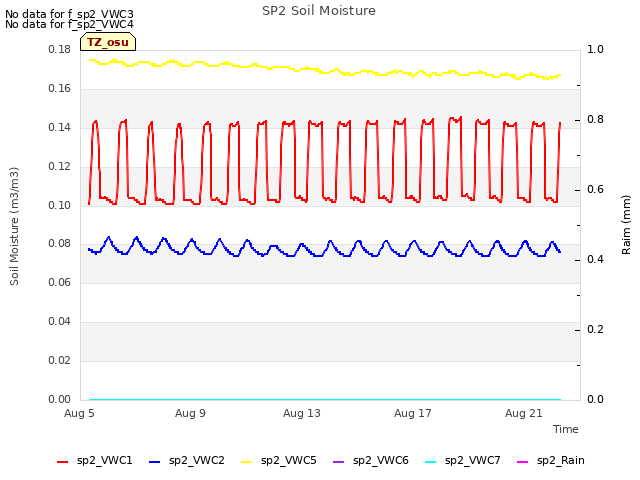This screenshot has width=640, height=480.
Task: Click the cyan sp2_VWC7 legend swatch
Action: coord(431,462)
